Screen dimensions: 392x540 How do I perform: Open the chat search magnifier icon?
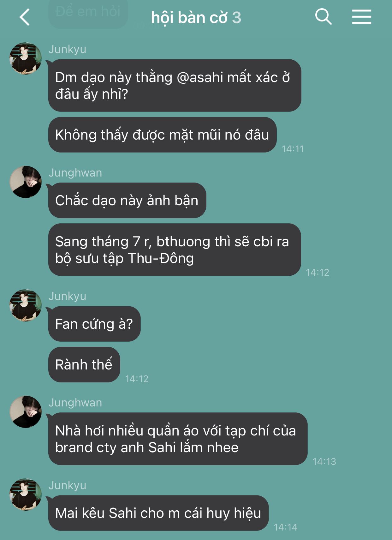click(x=324, y=16)
